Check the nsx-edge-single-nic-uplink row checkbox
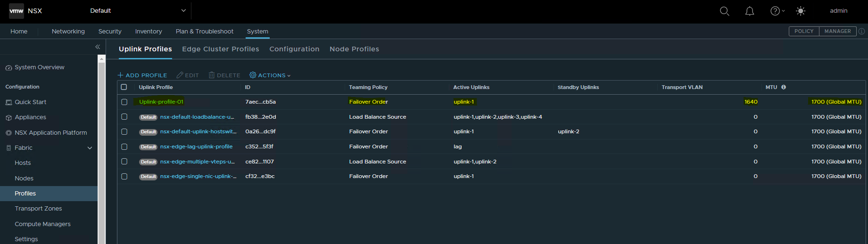The image size is (868, 244). pyautogui.click(x=124, y=176)
